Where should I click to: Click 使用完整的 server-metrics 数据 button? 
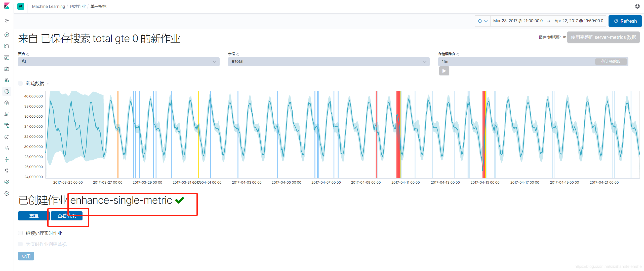(x=603, y=37)
